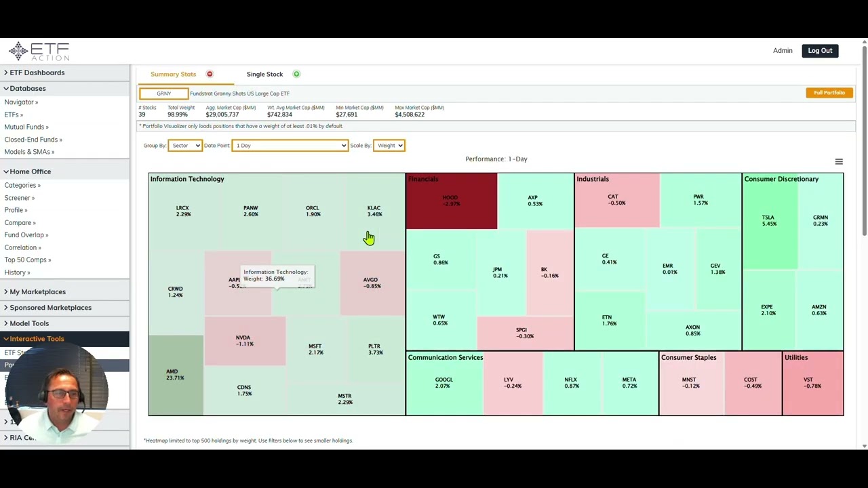This screenshot has height=488, width=868.
Task: Click the AXP 0.53% tile
Action: point(535,201)
